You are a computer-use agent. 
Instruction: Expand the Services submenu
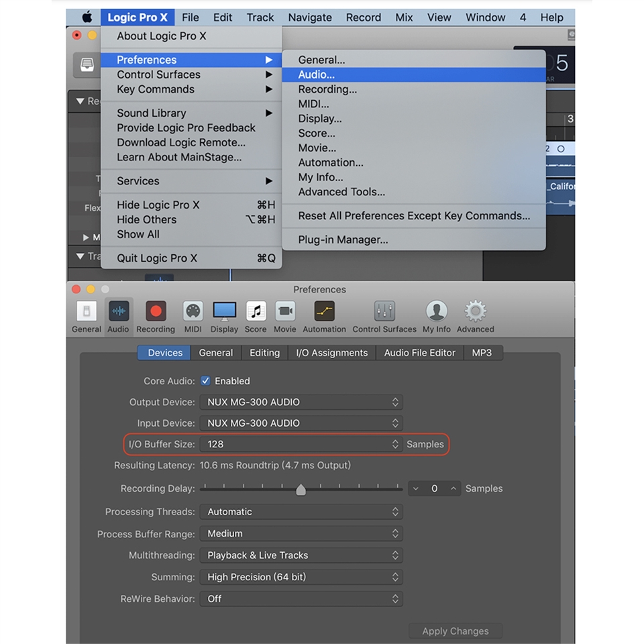tap(191, 181)
